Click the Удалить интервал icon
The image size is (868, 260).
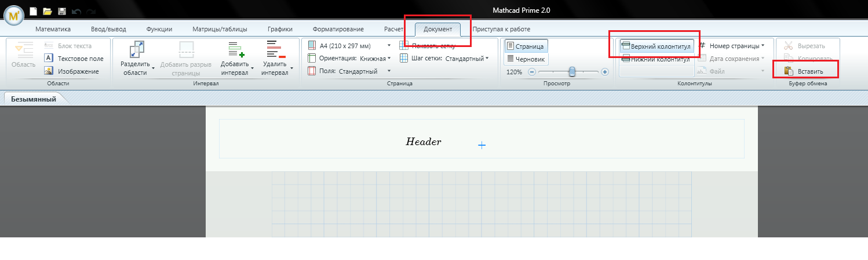[x=276, y=49]
